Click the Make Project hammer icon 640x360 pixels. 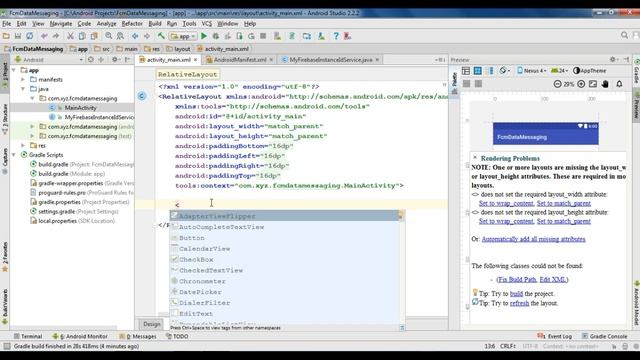point(161,36)
